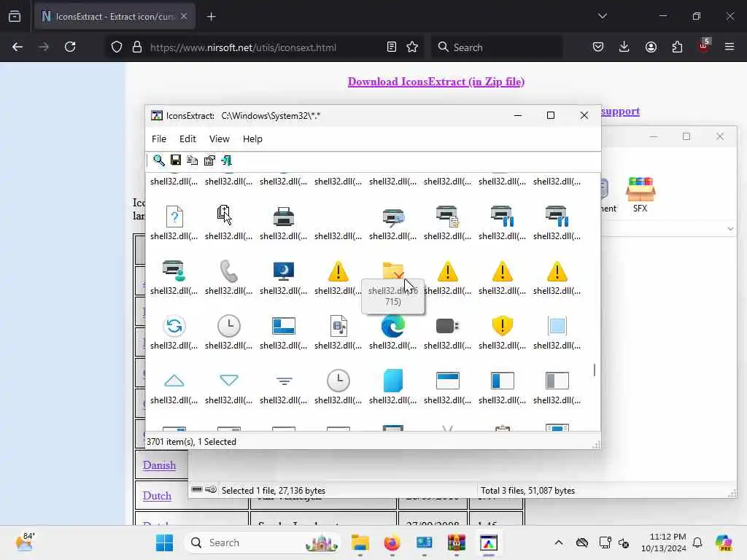
Task: Go back with the Firefox back arrow
Action: coord(18,47)
